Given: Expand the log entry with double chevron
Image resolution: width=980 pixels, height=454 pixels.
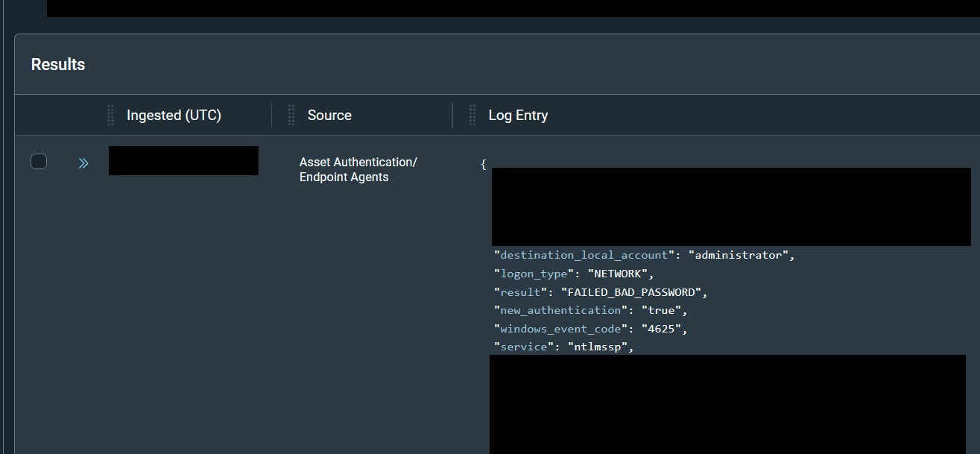Looking at the screenshot, I should coord(83,163).
